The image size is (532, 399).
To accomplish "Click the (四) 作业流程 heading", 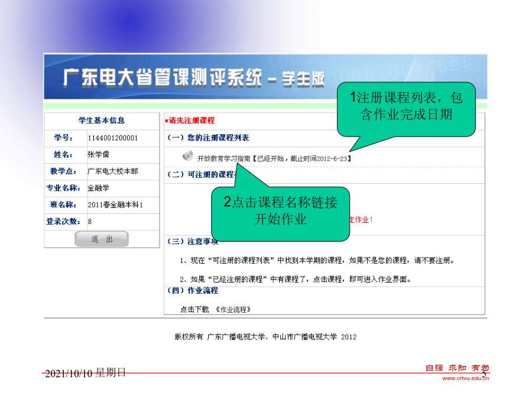I will click(193, 290).
